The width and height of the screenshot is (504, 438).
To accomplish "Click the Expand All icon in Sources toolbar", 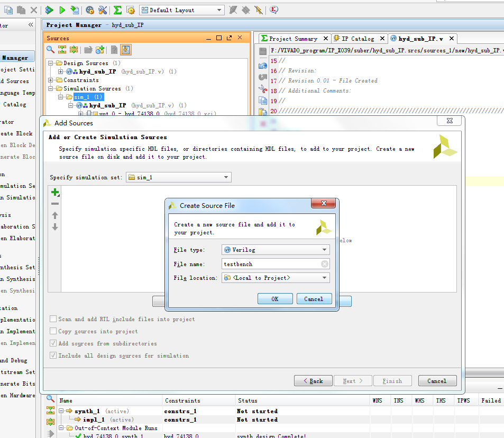I will click(74, 50).
